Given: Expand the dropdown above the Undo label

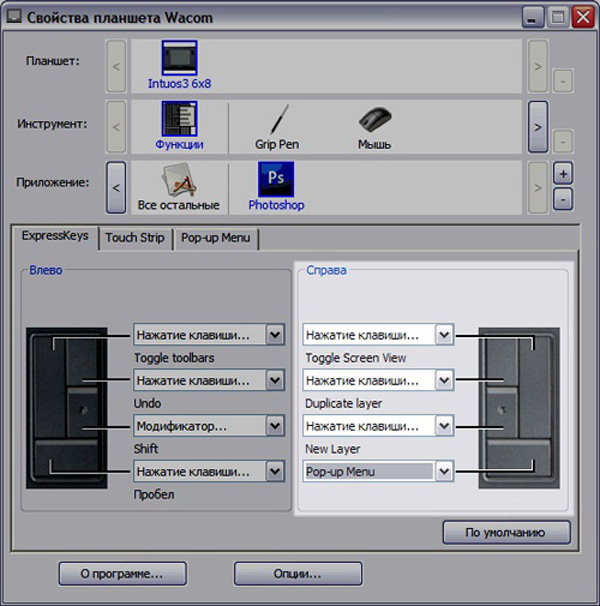Looking at the screenshot, I should tap(275, 380).
